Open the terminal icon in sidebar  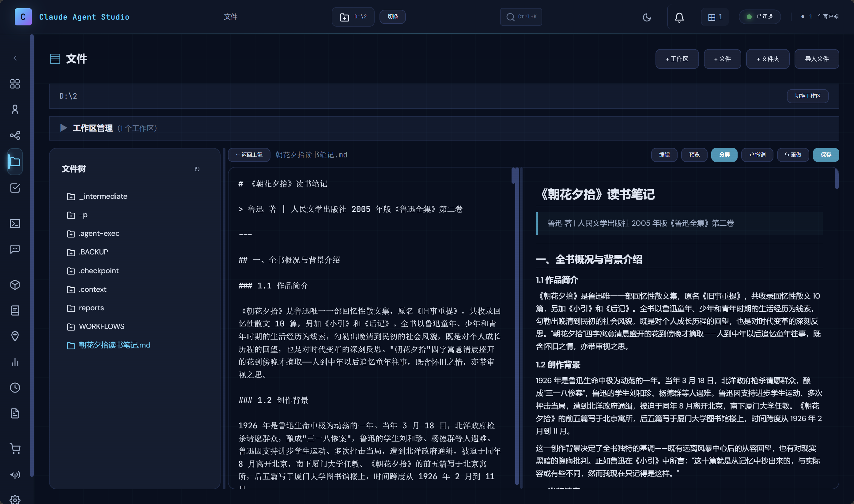[x=15, y=224]
